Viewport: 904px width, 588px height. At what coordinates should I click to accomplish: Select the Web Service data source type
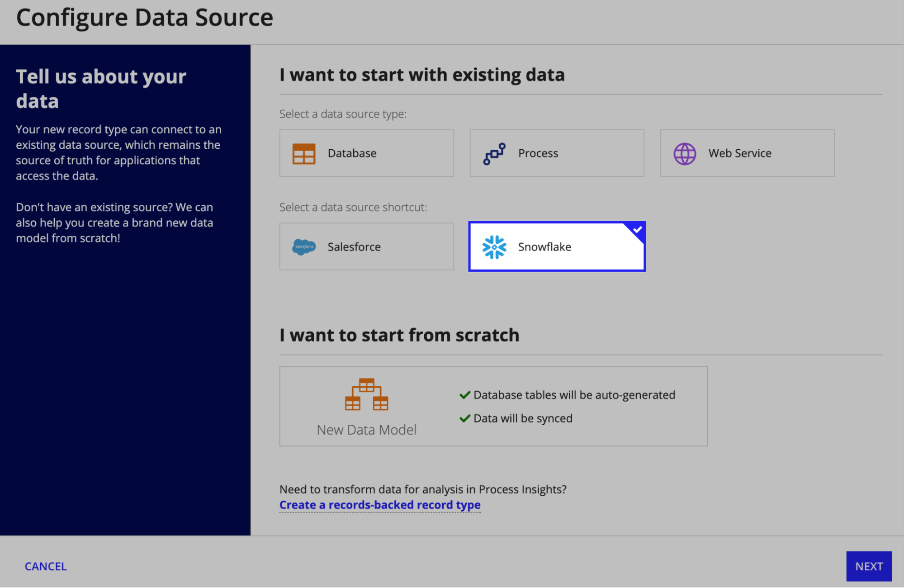(747, 153)
